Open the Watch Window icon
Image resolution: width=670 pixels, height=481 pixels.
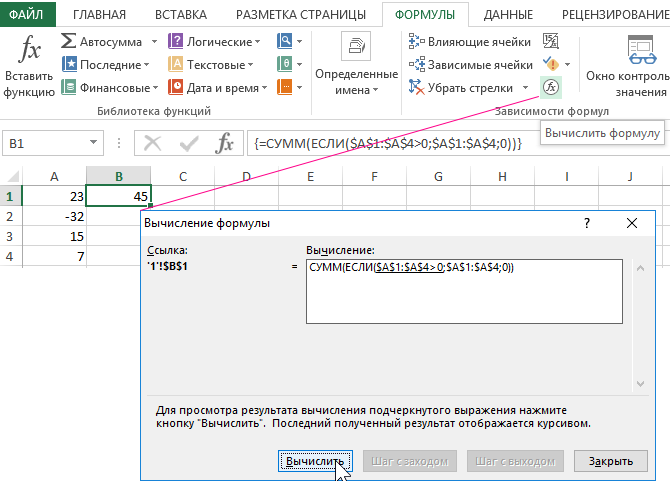tap(642, 50)
